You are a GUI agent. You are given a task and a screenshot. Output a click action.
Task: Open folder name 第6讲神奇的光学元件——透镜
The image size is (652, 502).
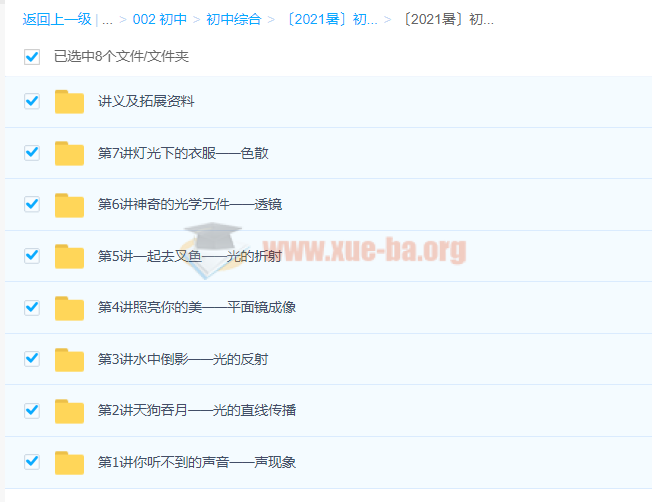[x=189, y=205]
